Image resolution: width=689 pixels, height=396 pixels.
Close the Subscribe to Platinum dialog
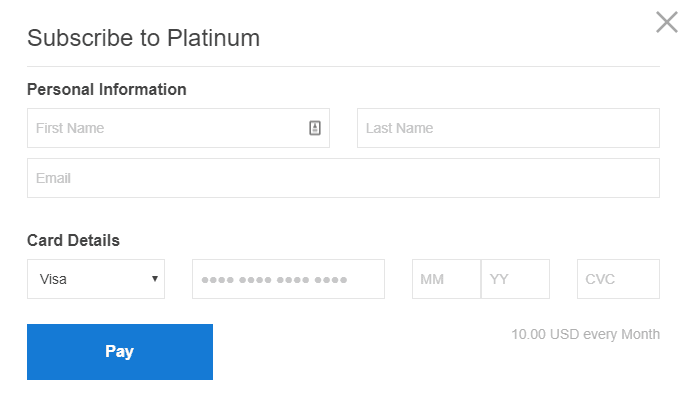click(667, 22)
